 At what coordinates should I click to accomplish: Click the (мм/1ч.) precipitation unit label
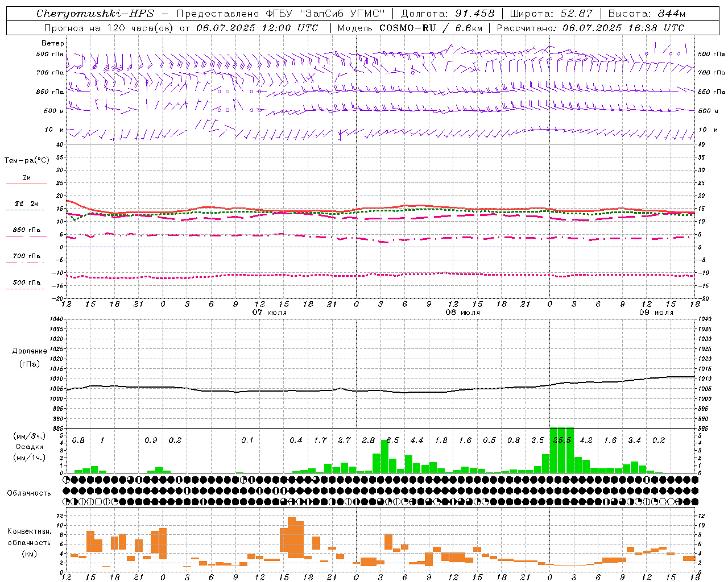(30, 458)
